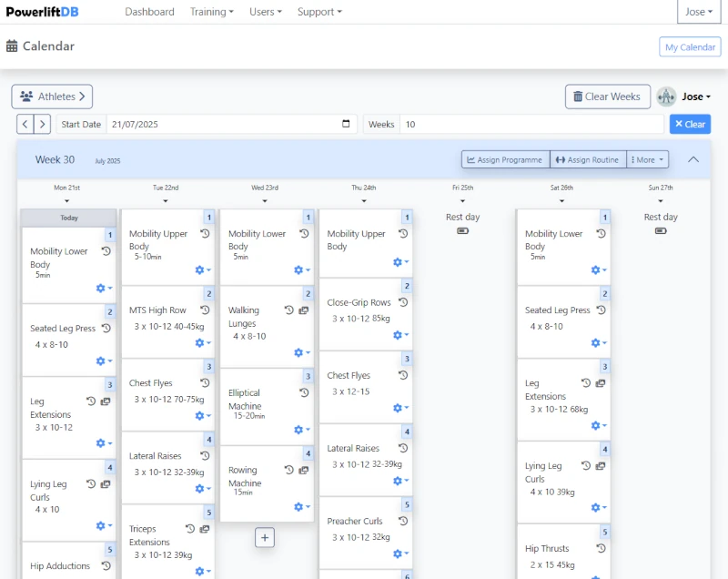Open the Training menu
Image resolution: width=728 pixels, height=579 pixels.
click(x=211, y=12)
